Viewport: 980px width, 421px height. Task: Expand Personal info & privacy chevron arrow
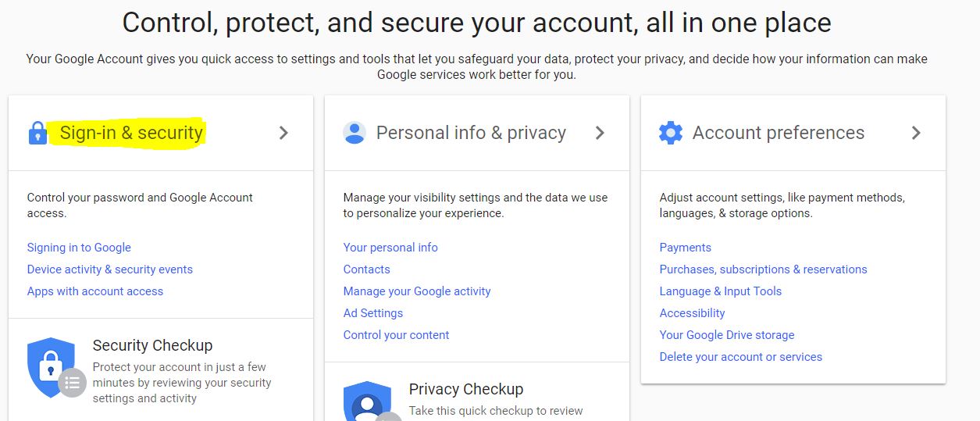[x=600, y=133]
